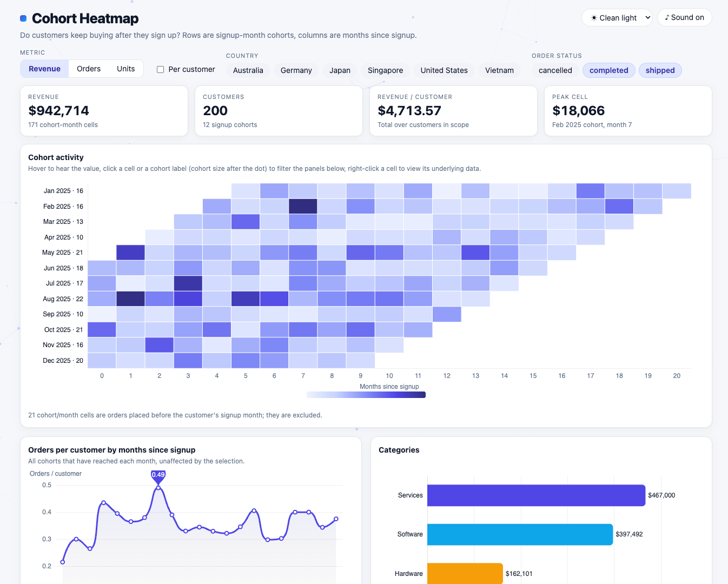Image resolution: width=728 pixels, height=584 pixels.
Task: Click the Aug 2025 cohort month 1 cell
Action: tap(130, 299)
